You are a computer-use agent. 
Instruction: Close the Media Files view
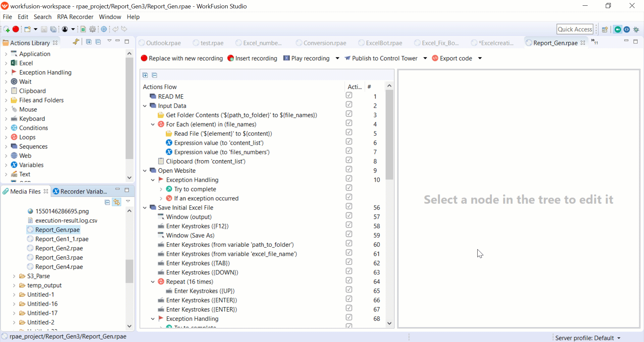click(x=46, y=191)
